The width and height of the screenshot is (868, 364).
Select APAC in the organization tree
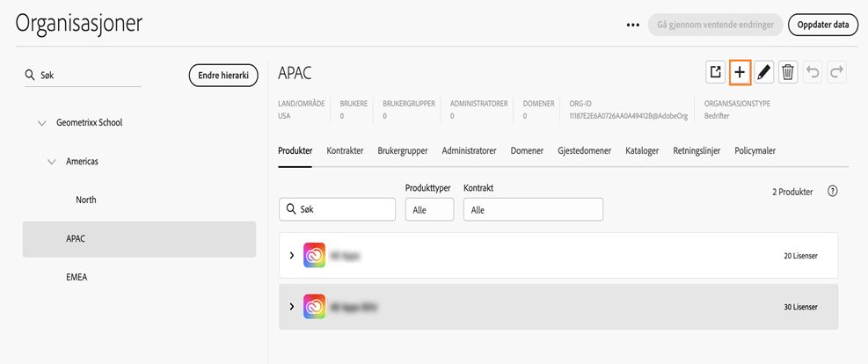(x=139, y=239)
